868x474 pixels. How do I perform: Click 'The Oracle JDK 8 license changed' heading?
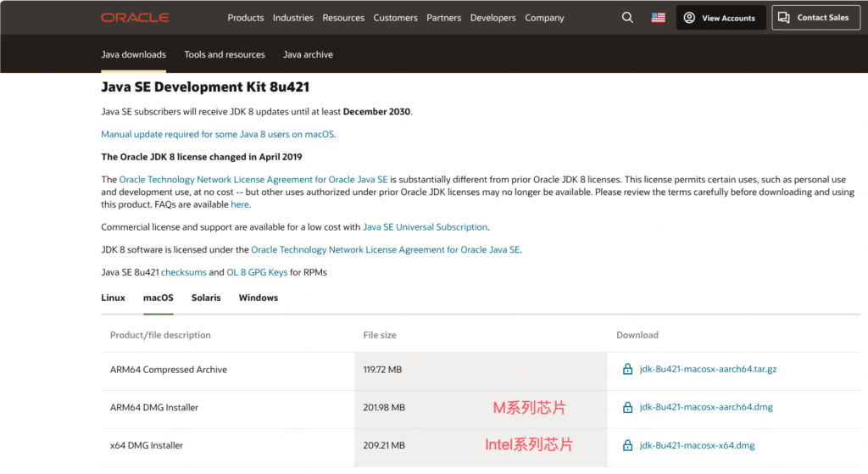(x=202, y=157)
